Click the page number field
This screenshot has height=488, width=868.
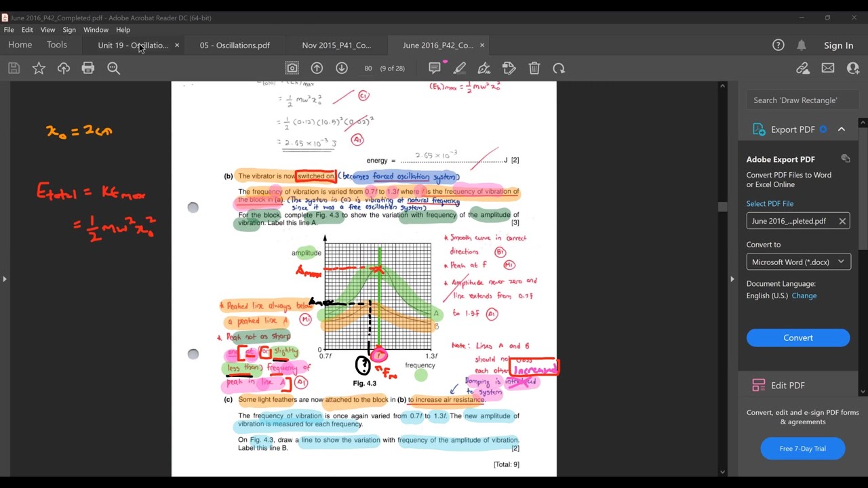(368, 68)
